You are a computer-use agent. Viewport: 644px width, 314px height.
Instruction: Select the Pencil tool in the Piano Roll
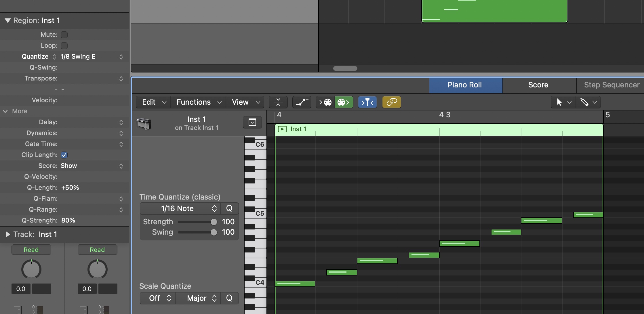584,102
